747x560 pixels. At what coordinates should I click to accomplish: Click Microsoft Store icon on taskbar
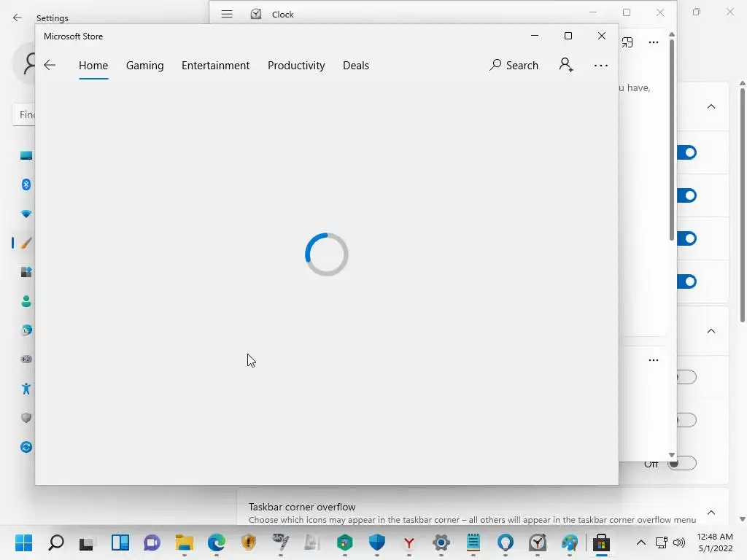[x=601, y=542]
